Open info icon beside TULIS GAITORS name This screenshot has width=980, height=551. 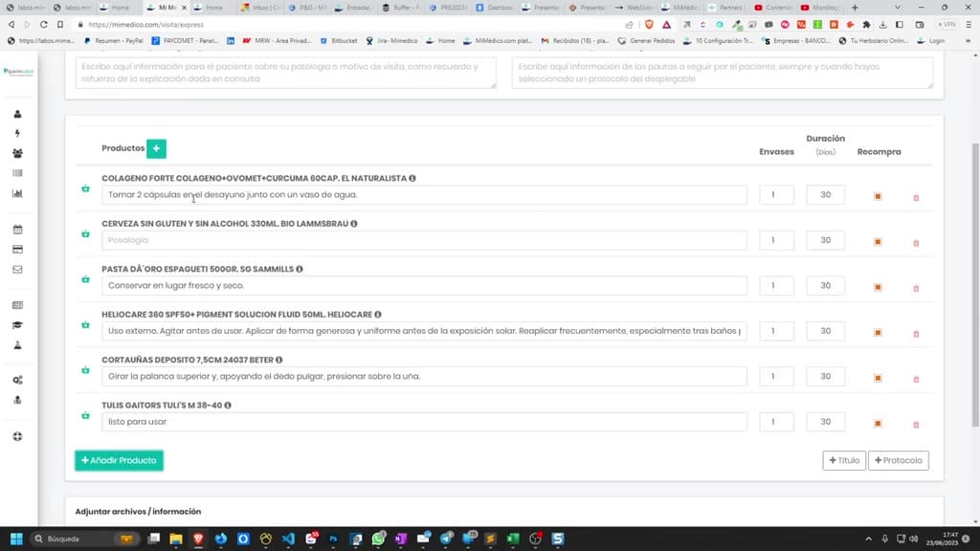pos(228,406)
